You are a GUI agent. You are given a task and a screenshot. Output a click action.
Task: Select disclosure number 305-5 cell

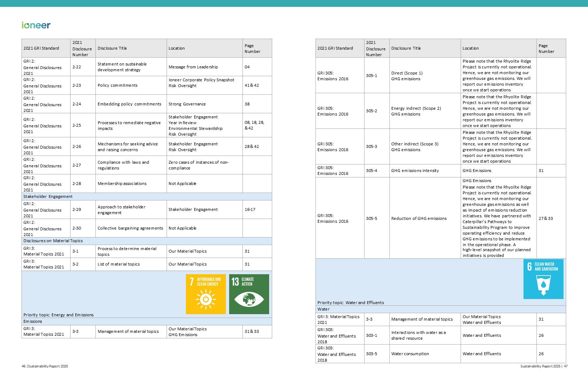click(371, 218)
